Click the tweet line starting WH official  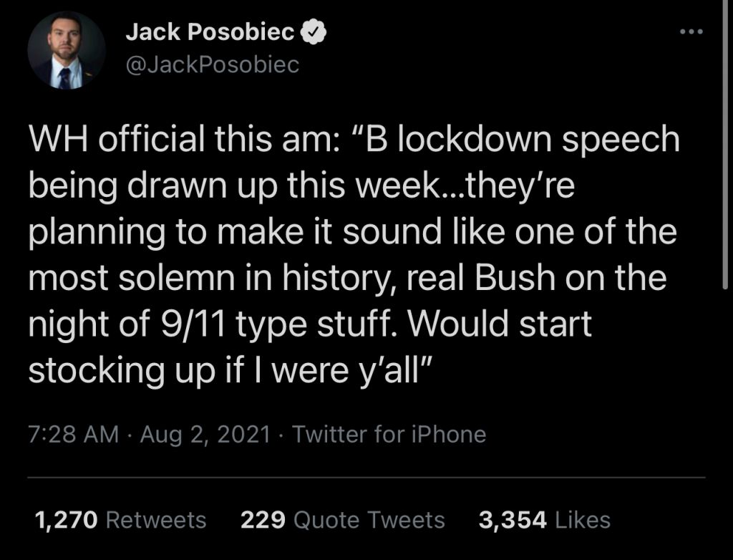coord(354,140)
